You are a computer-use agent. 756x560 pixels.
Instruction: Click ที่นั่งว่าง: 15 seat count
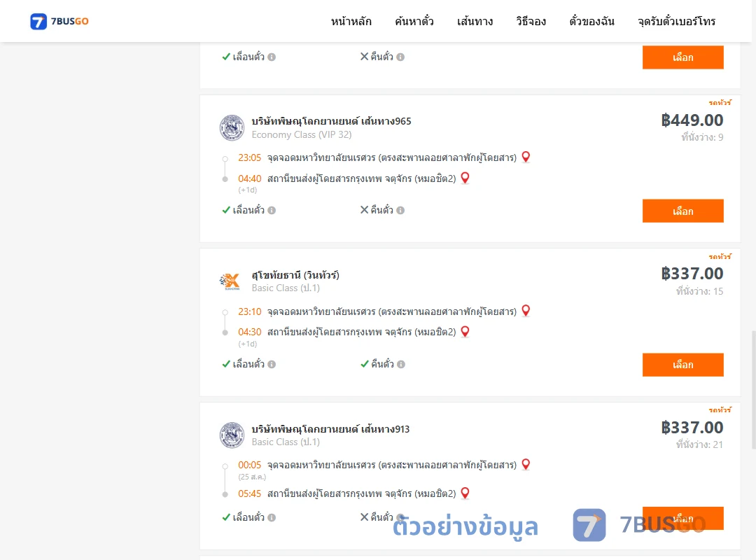click(x=699, y=291)
